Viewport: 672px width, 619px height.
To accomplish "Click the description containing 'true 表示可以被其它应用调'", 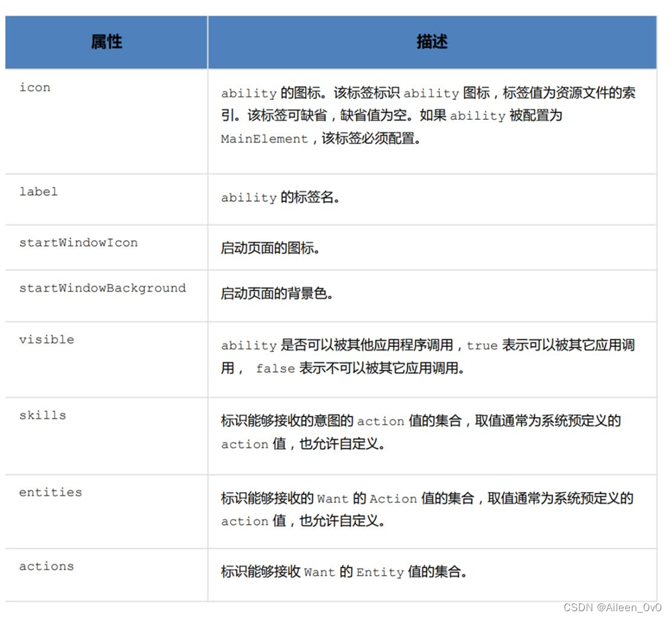I will (428, 356).
